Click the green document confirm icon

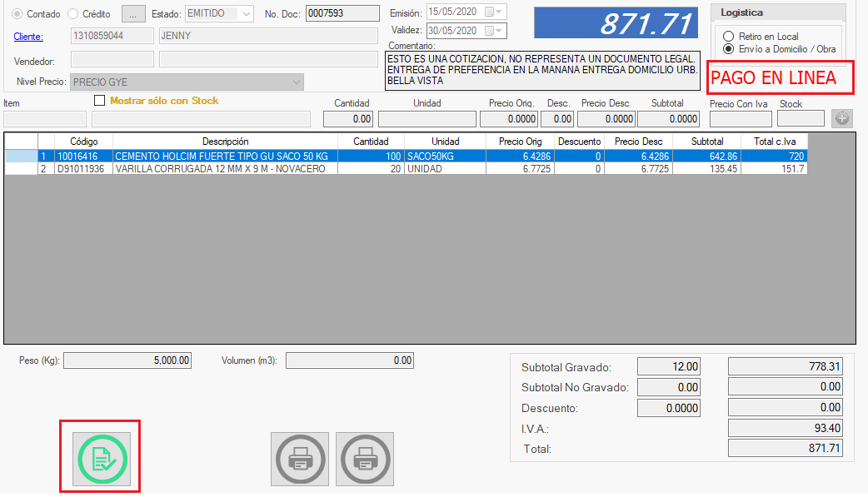click(x=101, y=458)
